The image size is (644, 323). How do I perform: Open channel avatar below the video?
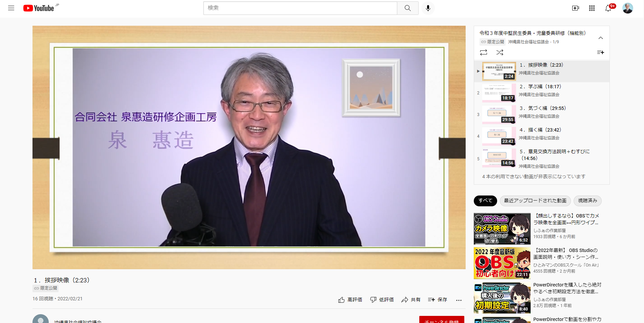(41, 320)
